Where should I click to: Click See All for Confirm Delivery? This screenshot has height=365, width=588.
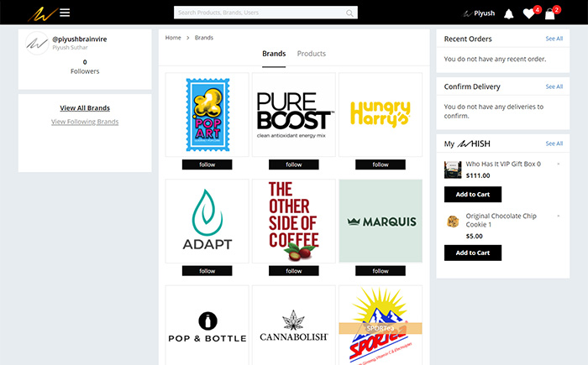pyautogui.click(x=554, y=86)
